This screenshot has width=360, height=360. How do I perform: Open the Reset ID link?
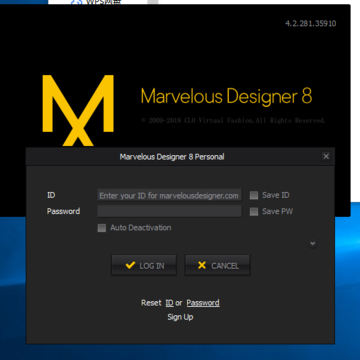coord(169,303)
